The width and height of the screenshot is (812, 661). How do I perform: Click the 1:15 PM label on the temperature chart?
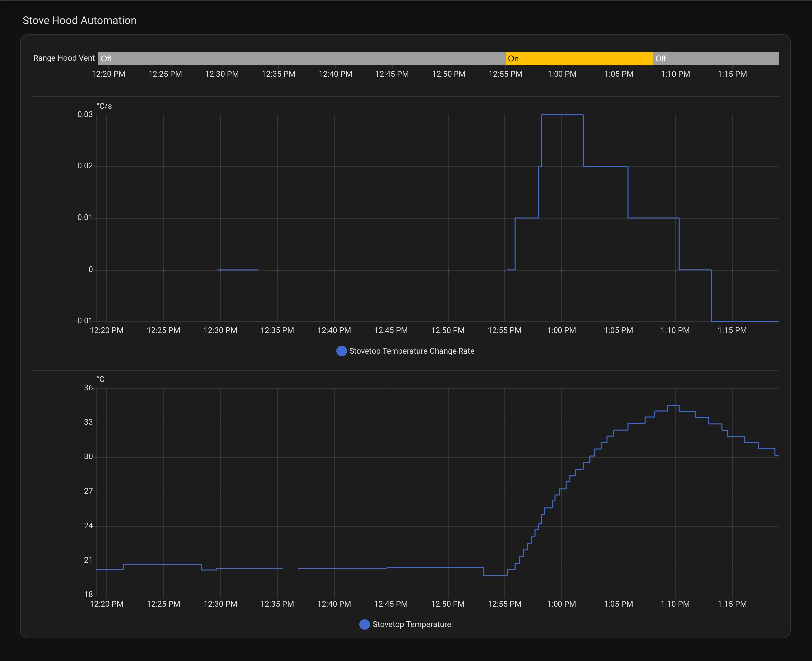point(732,604)
